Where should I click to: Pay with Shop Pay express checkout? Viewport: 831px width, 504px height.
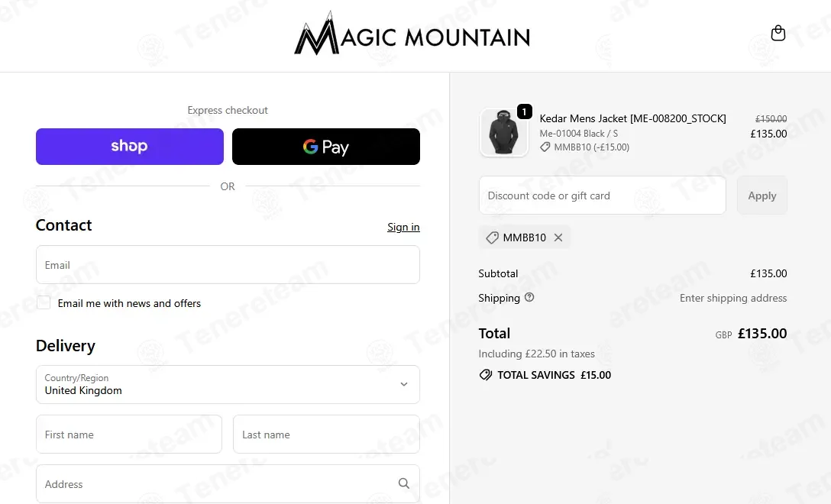point(130,147)
